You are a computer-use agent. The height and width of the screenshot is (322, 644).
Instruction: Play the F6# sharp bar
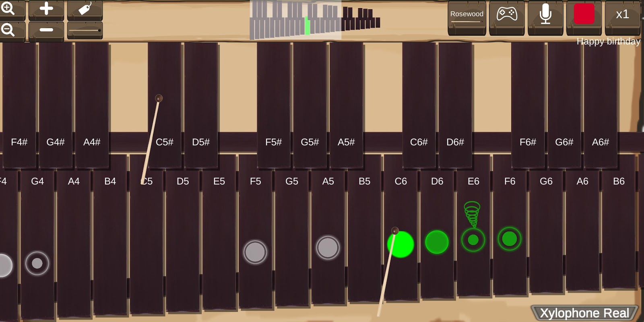pos(528,105)
